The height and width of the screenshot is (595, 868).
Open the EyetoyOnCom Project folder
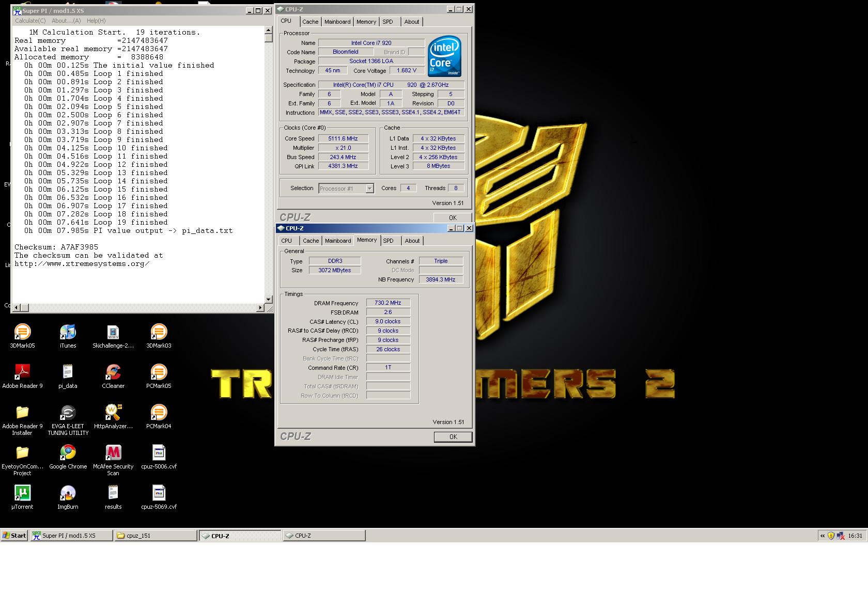[x=22, y=460]
